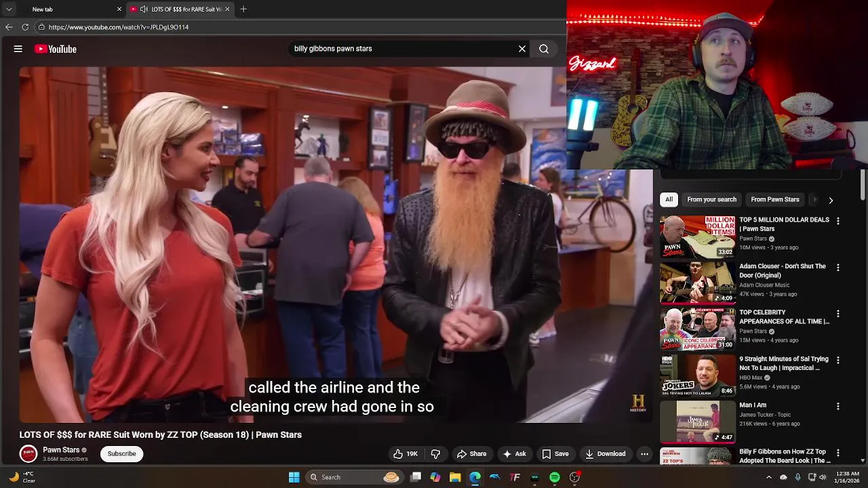
Task: Open the Man I Am video thumbnail
Action: pos(698,422)
